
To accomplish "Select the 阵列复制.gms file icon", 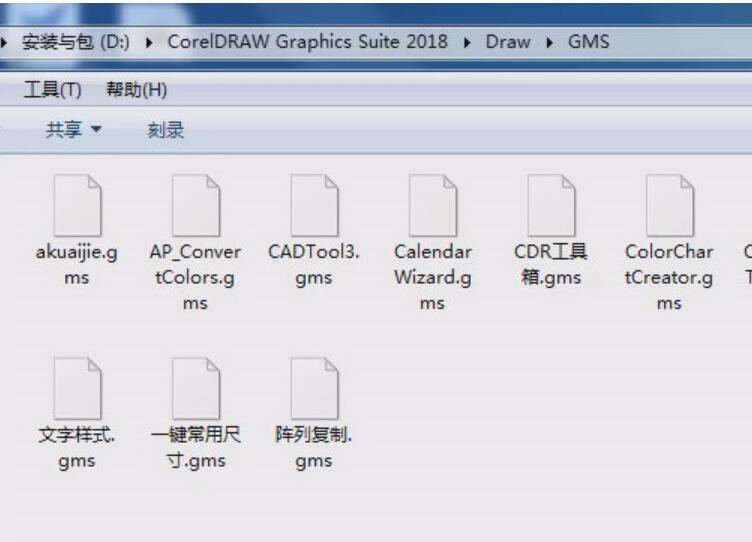I will (x=315, y=389).
